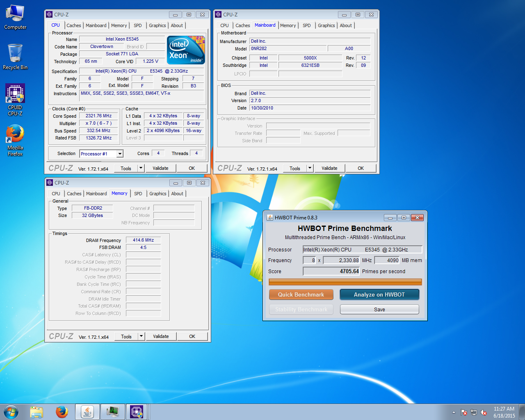Image resolution: width=525 pixels, height=420 pixels.
Task: Open the Processor #1 selection dropdown
Action: pos(120,154)
